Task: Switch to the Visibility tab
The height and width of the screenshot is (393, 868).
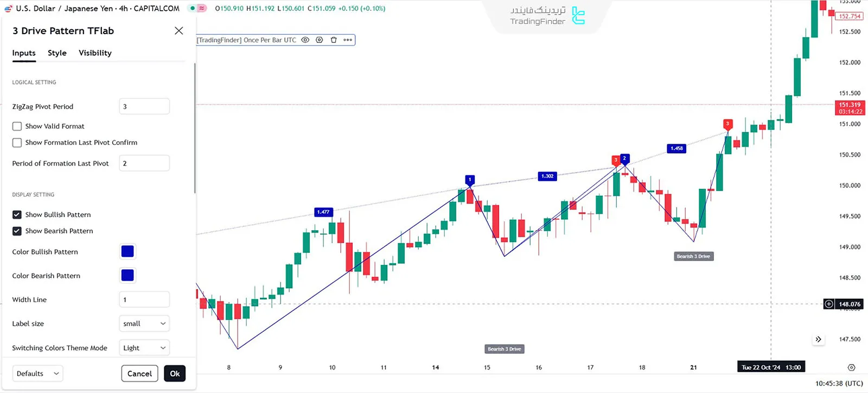Action: (x=95, y=53)
